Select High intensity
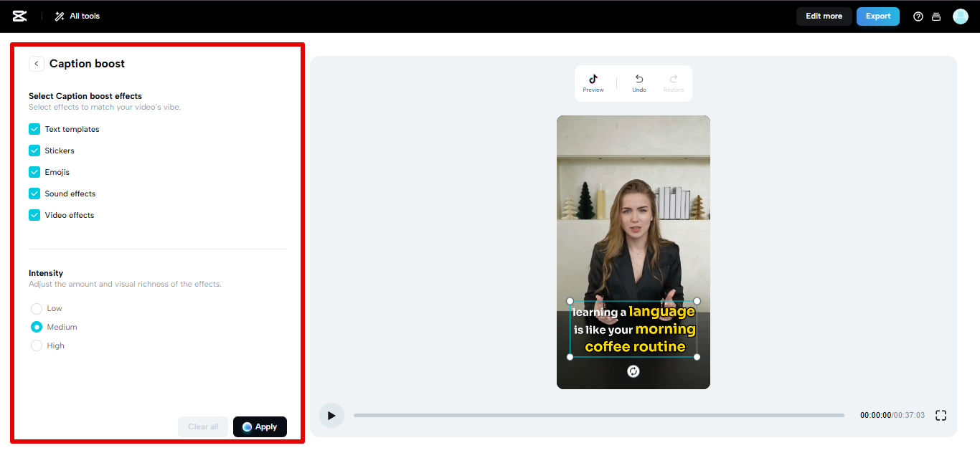This screenshot has width=980, height=458. pyautogui.click(x=36, y=345)
